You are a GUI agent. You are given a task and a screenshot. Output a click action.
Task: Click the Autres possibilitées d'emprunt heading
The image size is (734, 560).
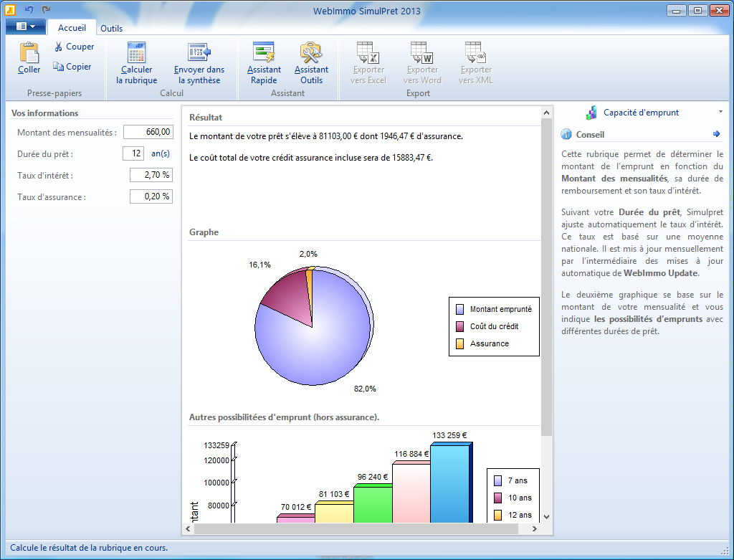click(284, 417)
